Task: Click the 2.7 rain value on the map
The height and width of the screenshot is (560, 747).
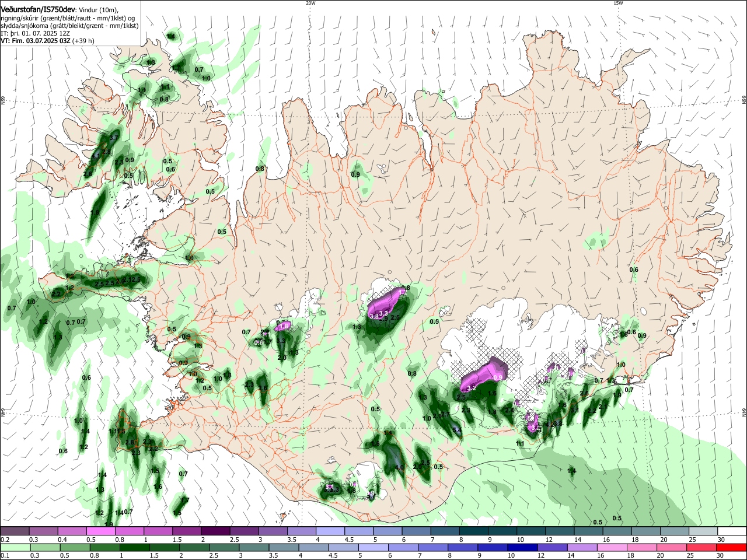Action: (445, 414)
